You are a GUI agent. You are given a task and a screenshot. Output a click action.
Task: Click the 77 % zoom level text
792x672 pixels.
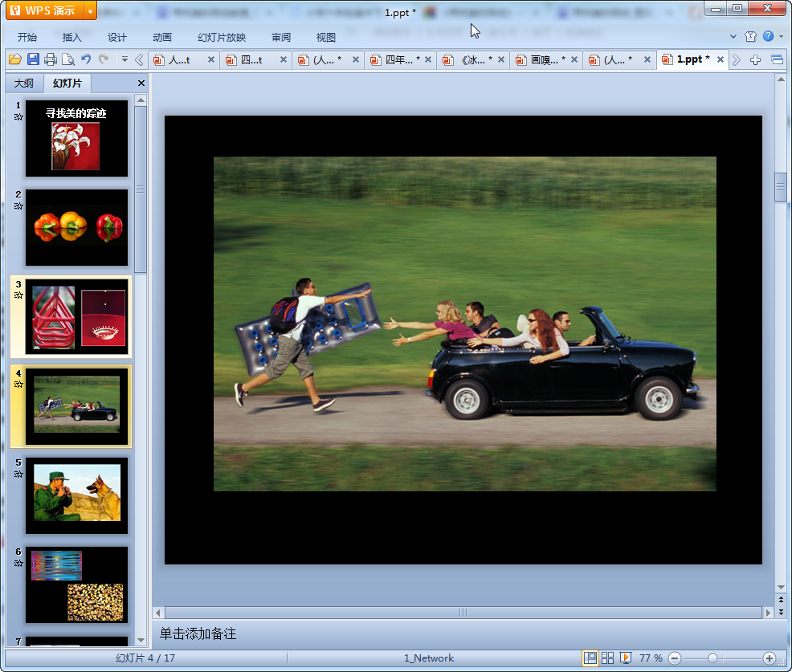(x=651, y=658)
